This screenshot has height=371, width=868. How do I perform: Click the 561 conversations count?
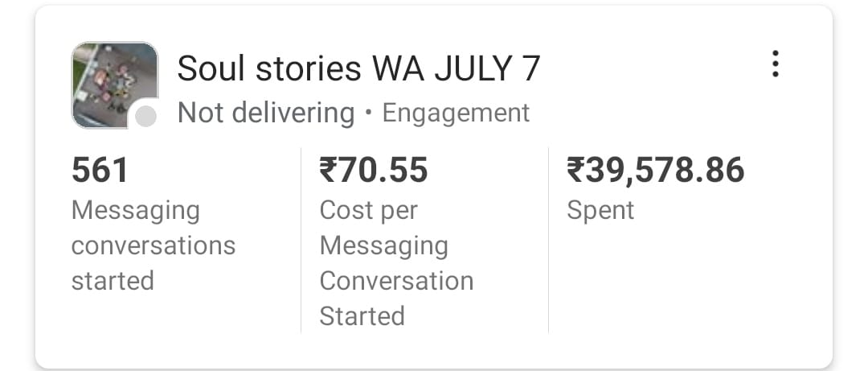100,170
